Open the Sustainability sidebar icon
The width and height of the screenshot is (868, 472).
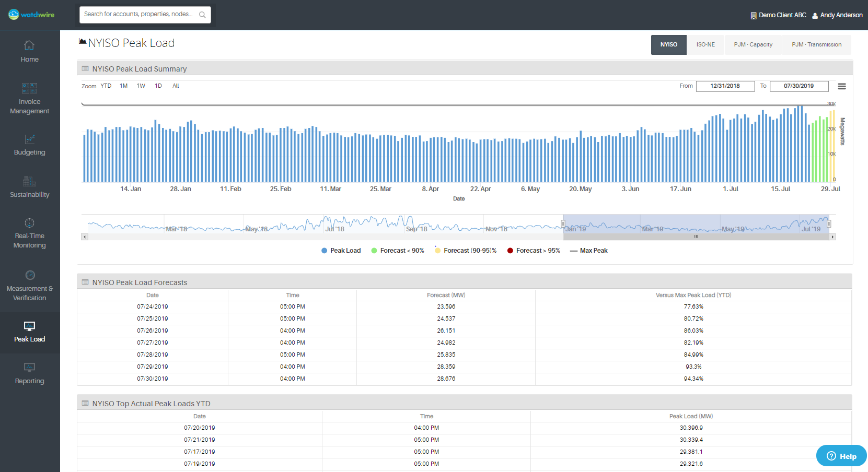coord(29,187)
